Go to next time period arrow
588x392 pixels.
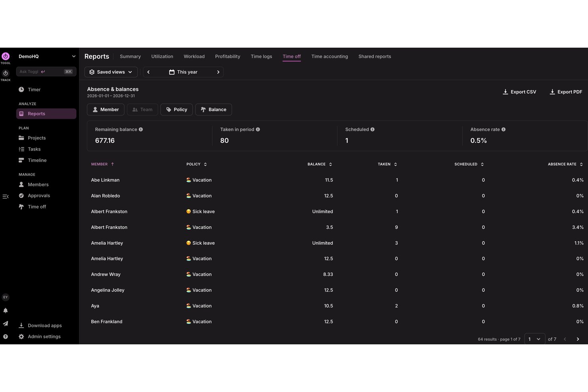click(218, 72)
